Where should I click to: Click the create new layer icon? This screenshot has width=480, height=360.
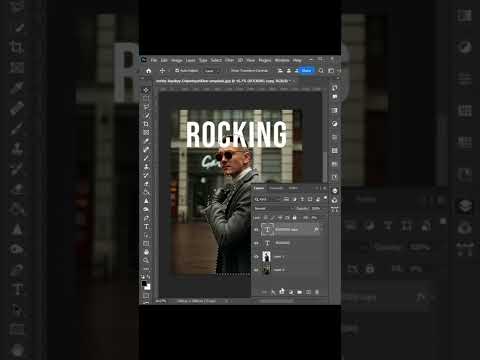308,292
